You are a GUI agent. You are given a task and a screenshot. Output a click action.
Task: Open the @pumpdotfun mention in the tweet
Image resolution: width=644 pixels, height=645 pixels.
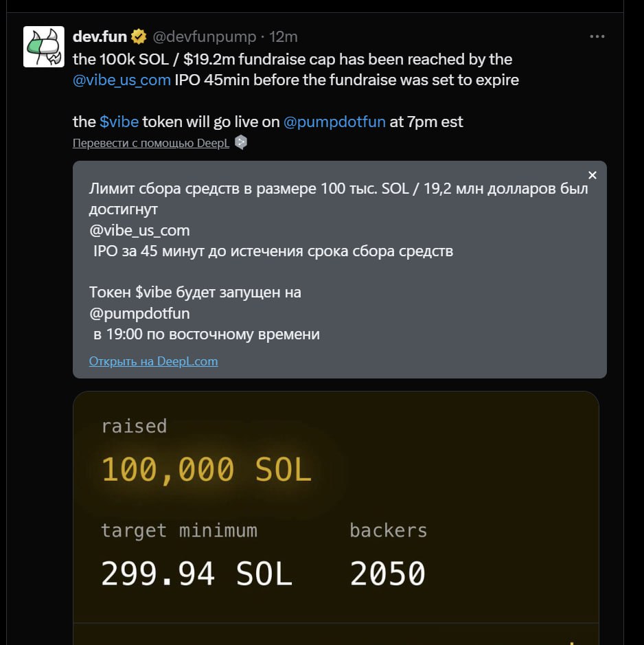coord(334,122)
